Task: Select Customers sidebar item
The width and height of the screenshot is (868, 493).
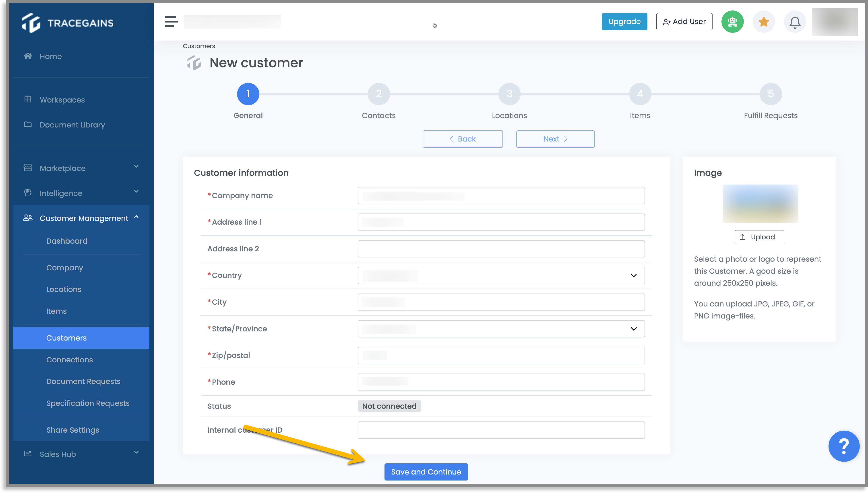Action: tap(81, 338)
